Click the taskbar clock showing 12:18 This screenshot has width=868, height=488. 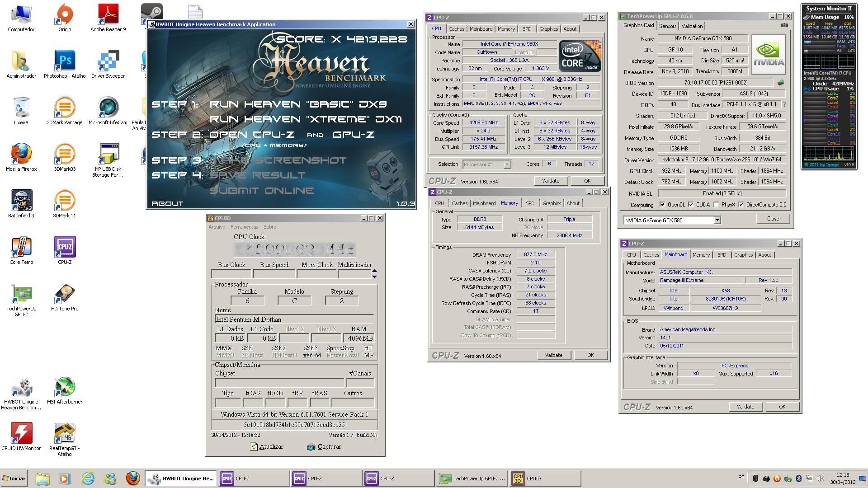[x=842, y=478]
